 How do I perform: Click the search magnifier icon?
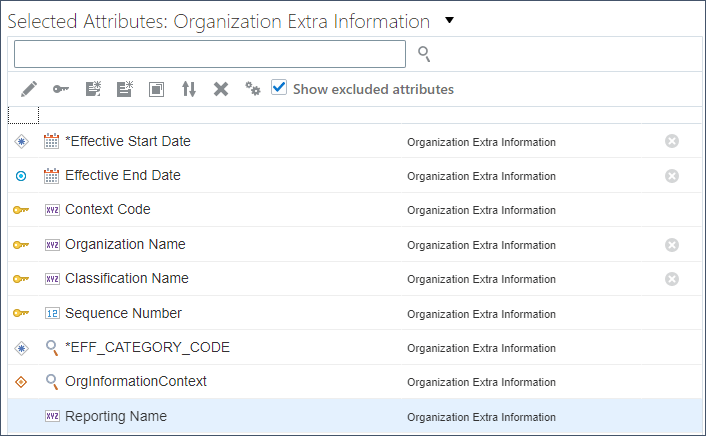424,54
